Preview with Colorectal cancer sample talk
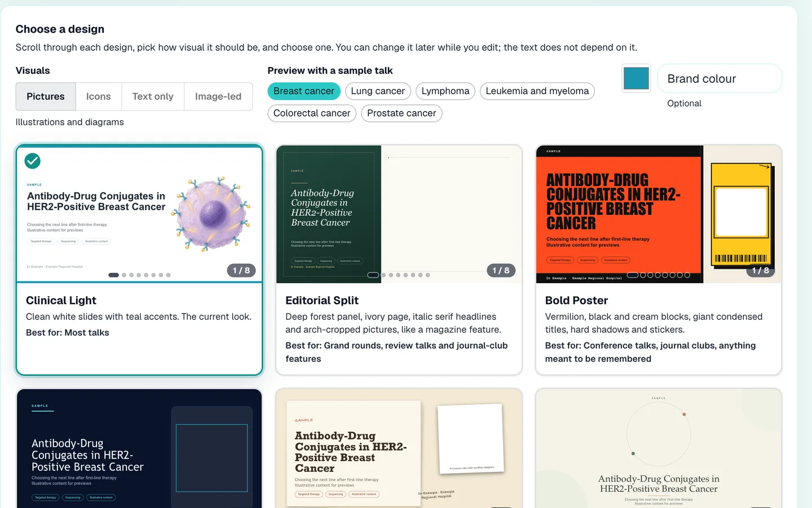Viewport: 812px width, 508px height. coord(312,113)
